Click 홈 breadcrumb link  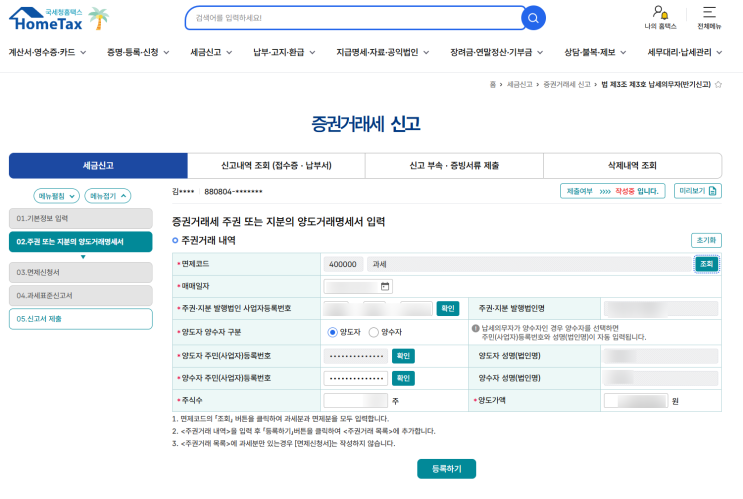pyautogui.click(x=492, y=84)
